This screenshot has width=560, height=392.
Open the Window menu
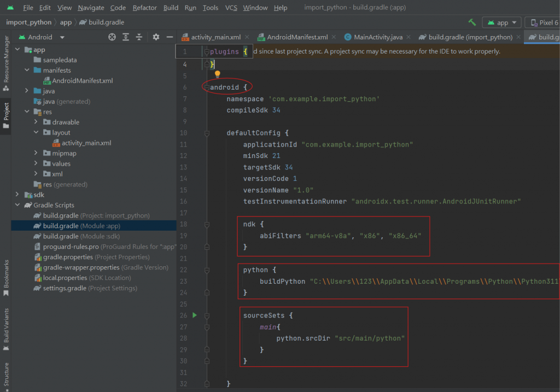click(255, 8)
